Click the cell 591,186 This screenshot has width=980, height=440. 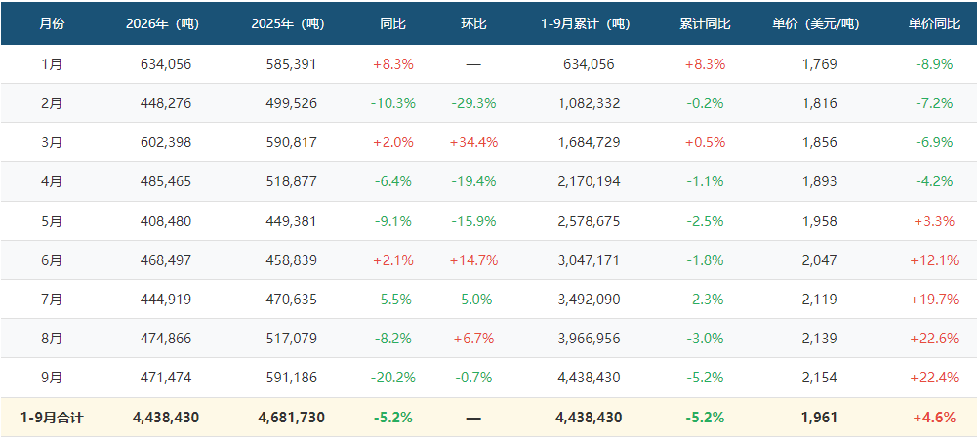click(291, 379)
